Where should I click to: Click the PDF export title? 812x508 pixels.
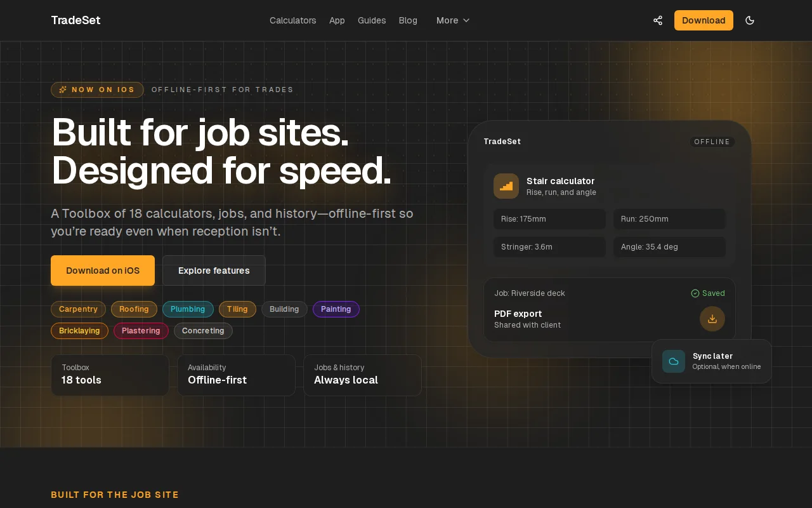518,314
